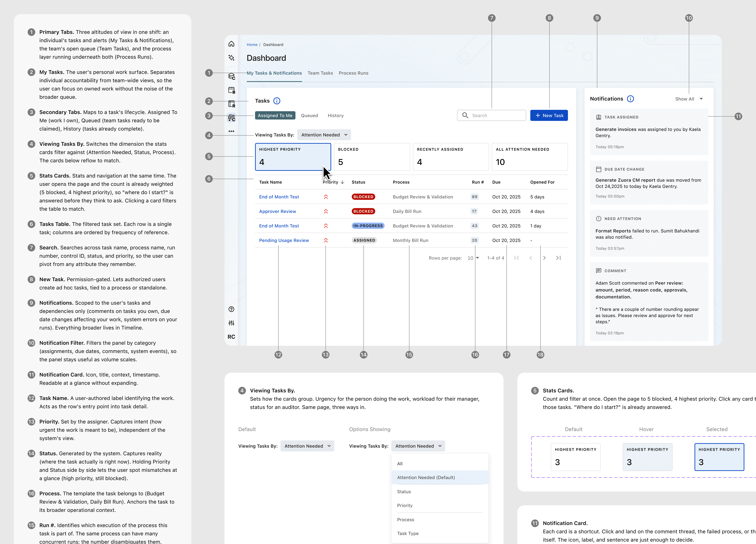Image resolution: width=756 pixels, height=544 pixels.
Task: Switch to the Team Tasks tab
Action: (x=320, y=73)
